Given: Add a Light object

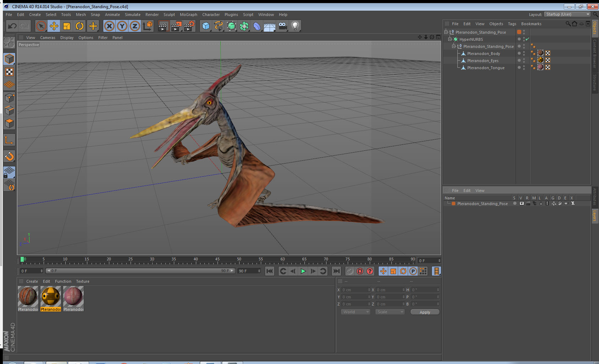Looking at the screenshot, I should tap(295, 26).
